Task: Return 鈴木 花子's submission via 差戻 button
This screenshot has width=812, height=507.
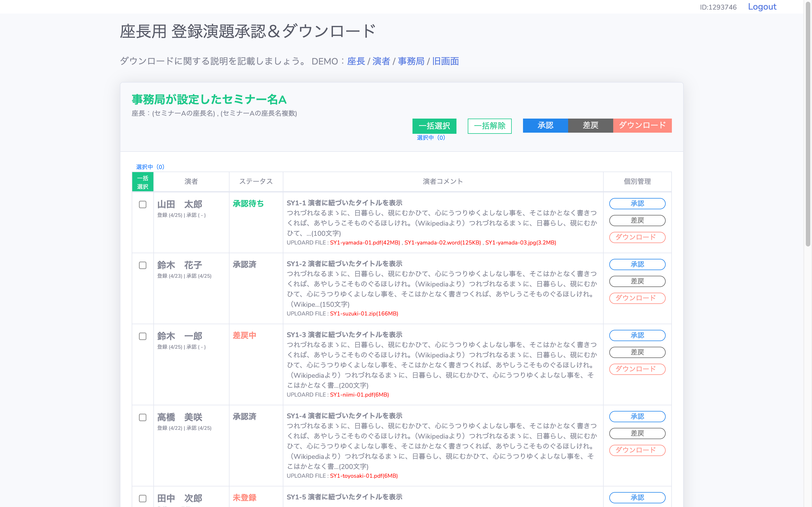Action: 637,281
